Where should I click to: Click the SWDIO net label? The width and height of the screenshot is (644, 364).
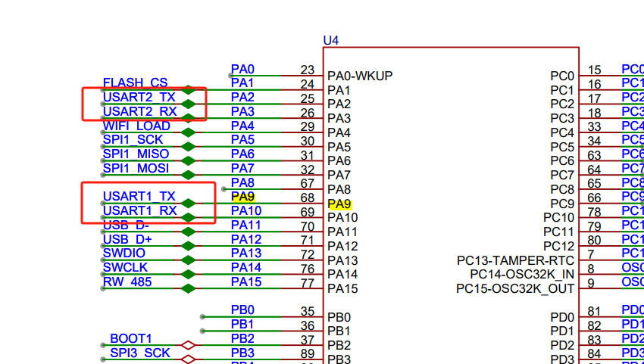[124, 253]
